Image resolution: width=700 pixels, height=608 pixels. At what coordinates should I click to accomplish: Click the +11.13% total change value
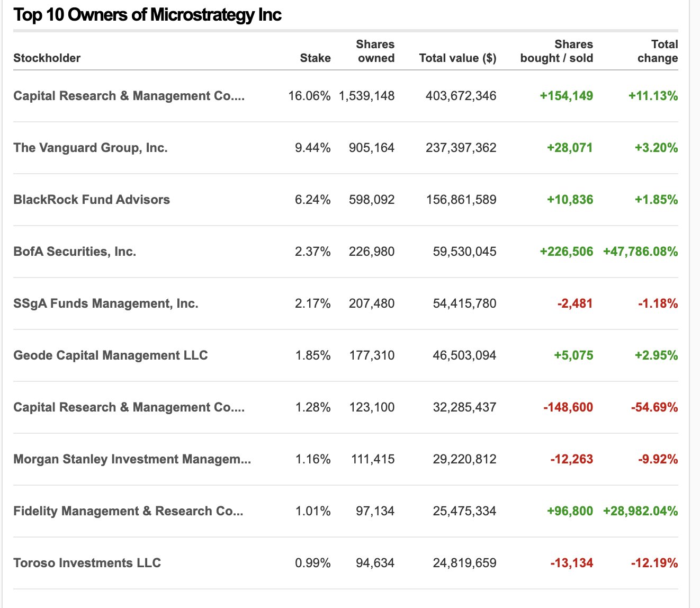click(x=653, y=96)
